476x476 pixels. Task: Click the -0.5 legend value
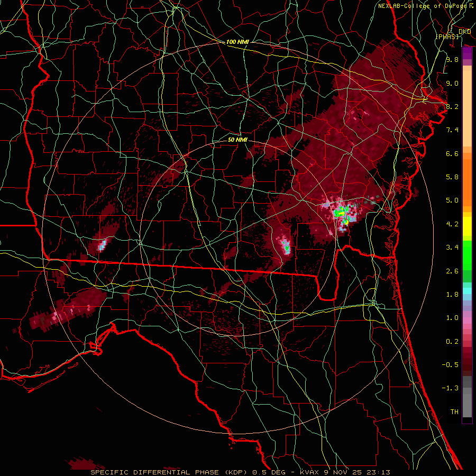pos(450,365)
